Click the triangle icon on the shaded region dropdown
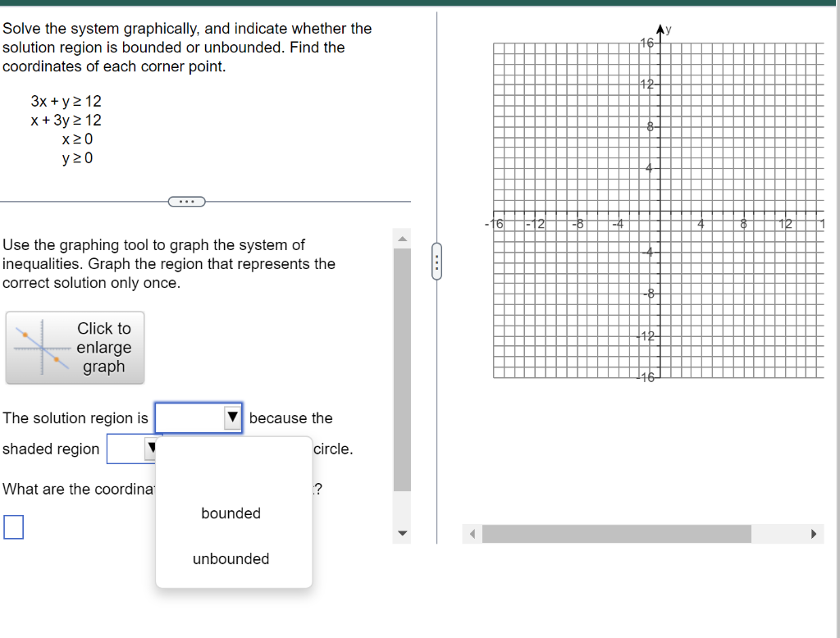 coord(151,449)
